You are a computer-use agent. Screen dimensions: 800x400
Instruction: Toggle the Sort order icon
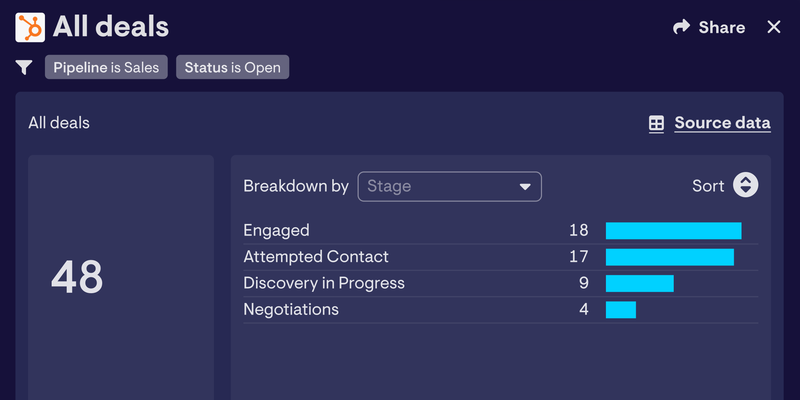(745, 185)
